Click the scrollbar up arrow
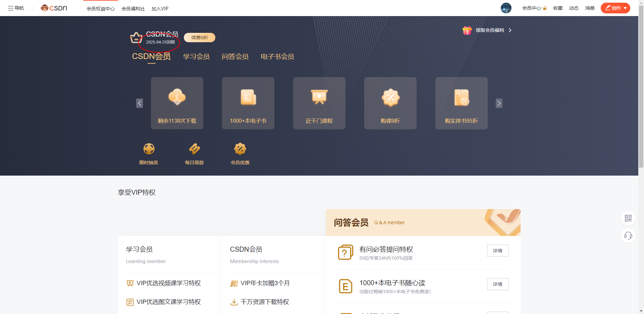 641,2
